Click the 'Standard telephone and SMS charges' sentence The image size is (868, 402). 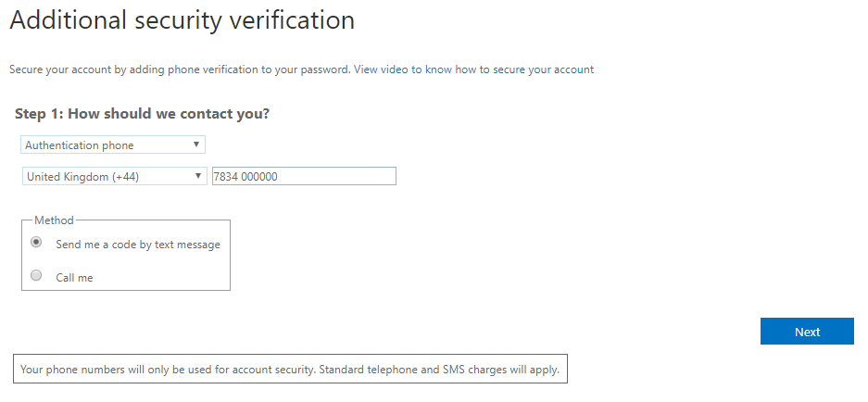[x=435, y=369]
